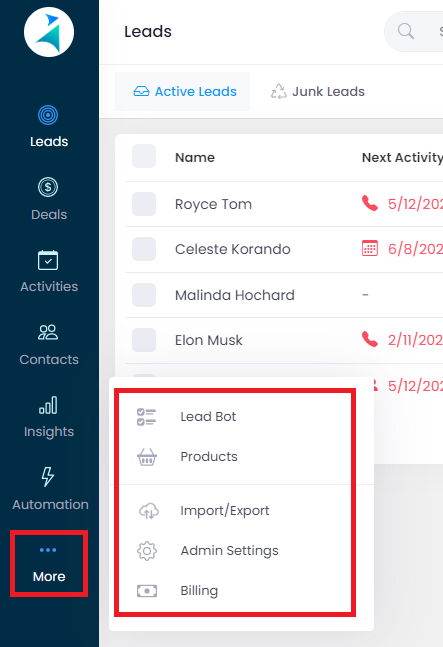This screenshot has width=443, height=647.
Task: Open the Malinda Hochard lead
Action: pos(235,295)
